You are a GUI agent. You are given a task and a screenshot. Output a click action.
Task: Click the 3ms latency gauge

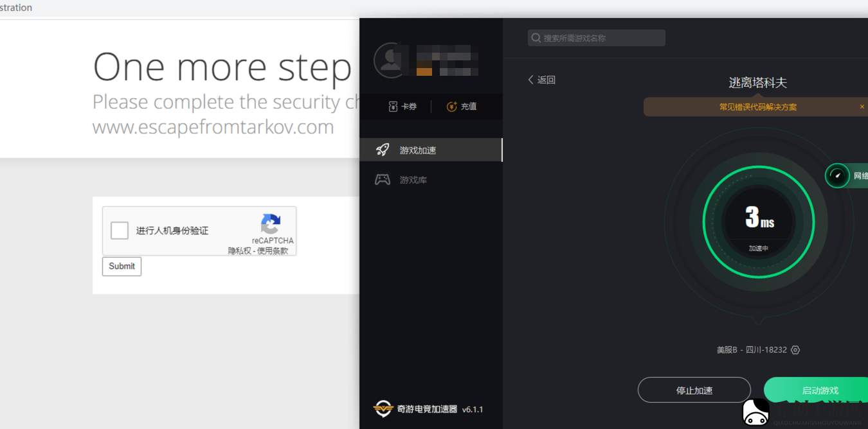[758, 221]
